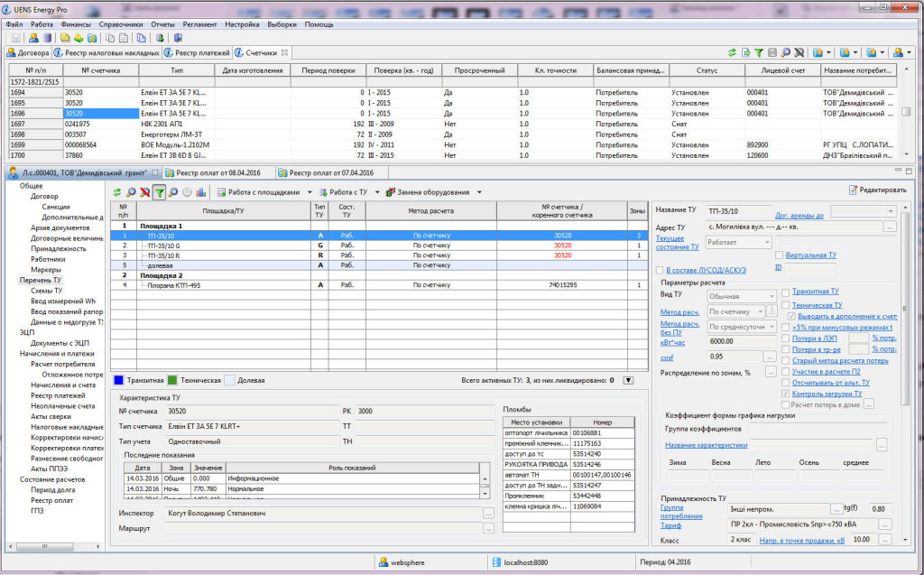Viewport: 924px width, 575px height.
Task: Open the Вид ТУ combo box
Action: pyautogui.click(x=741, y=296)
